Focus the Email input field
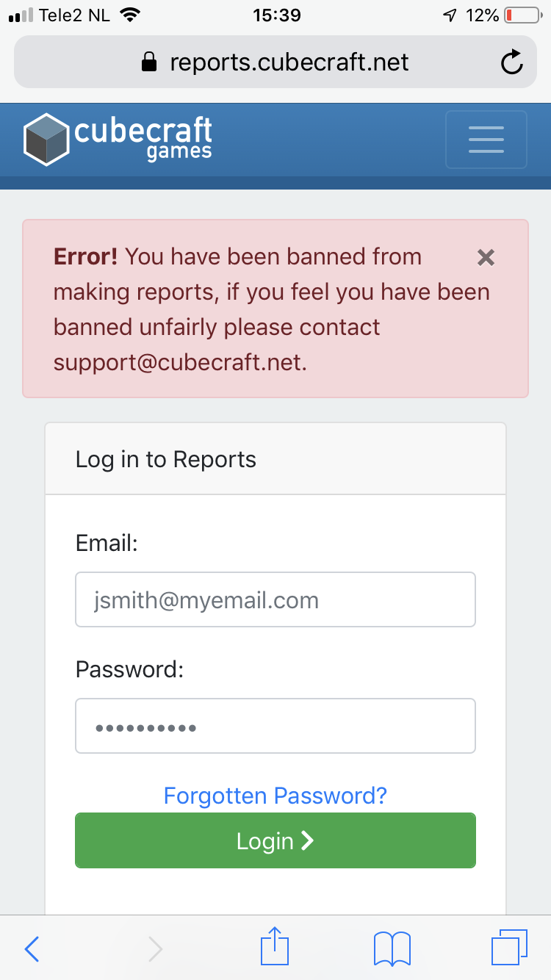Viewport: 551px width, 980px height. pyautogui.click(x=275, y=599)
